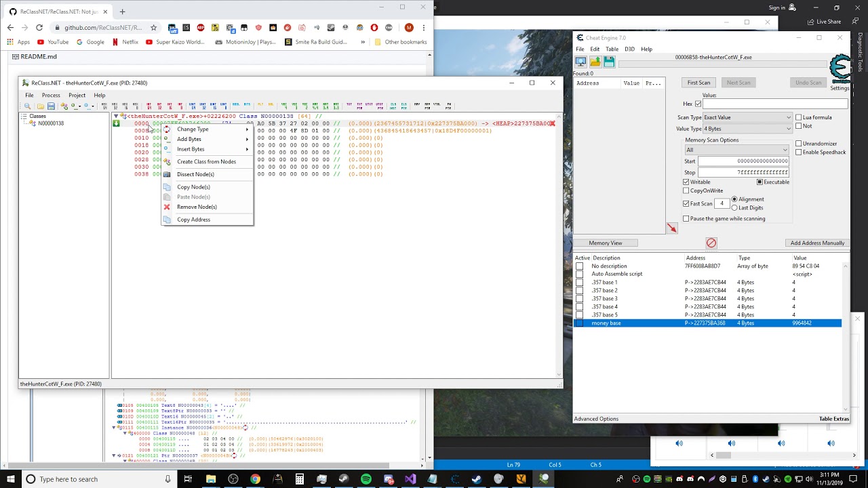This screenshot has height=488, width=868.
Task: Enable the Not checkbox
Action: tap(798, 126)
